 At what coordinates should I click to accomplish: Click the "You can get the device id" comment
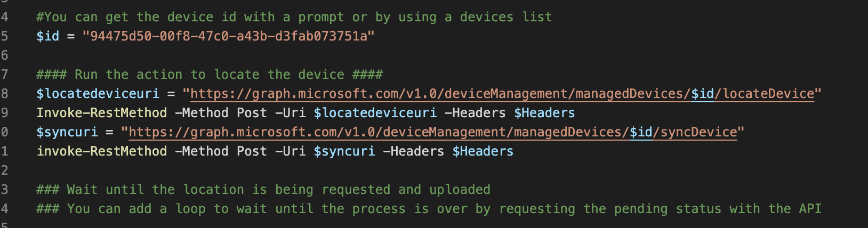click(294, 17)
